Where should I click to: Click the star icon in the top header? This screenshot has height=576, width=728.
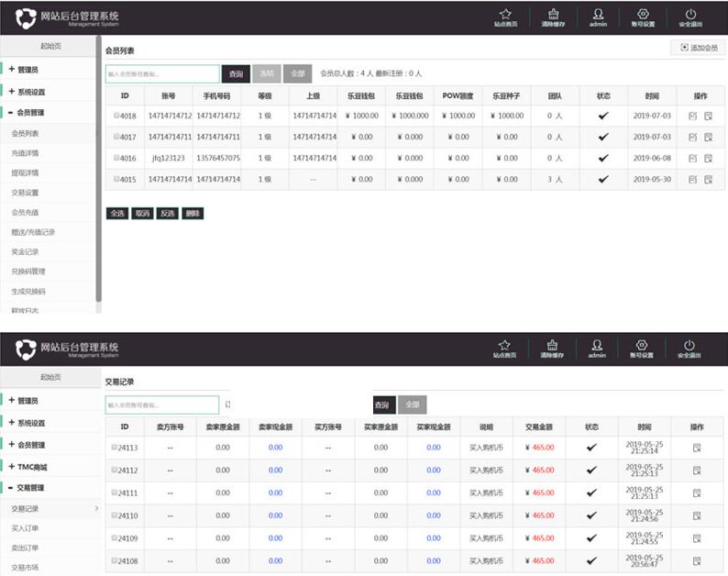point(504,14)
